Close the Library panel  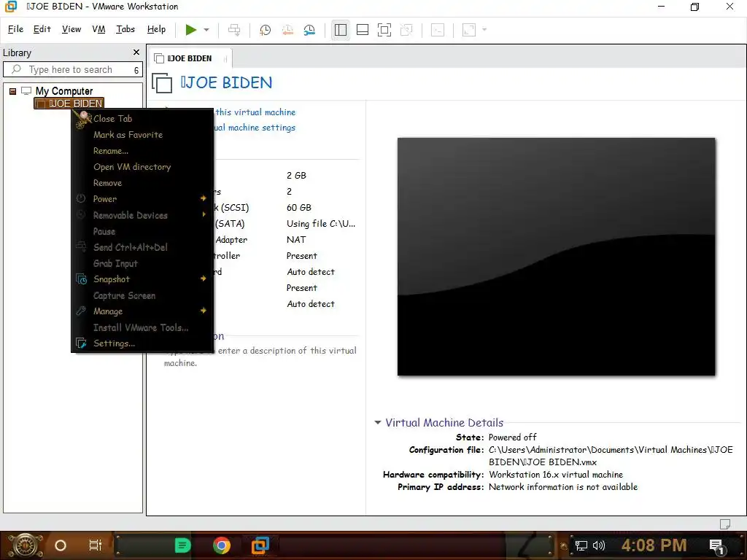click(136, 52)
